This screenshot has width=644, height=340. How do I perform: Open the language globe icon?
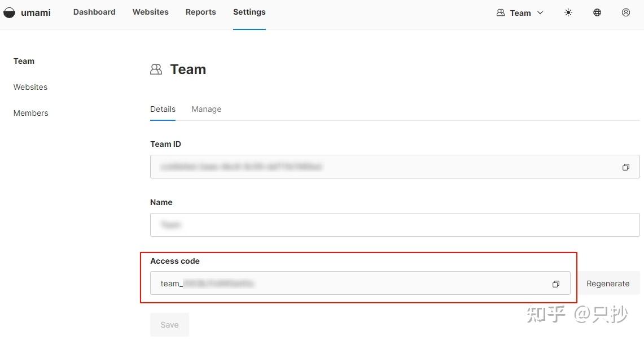(597, 13)
